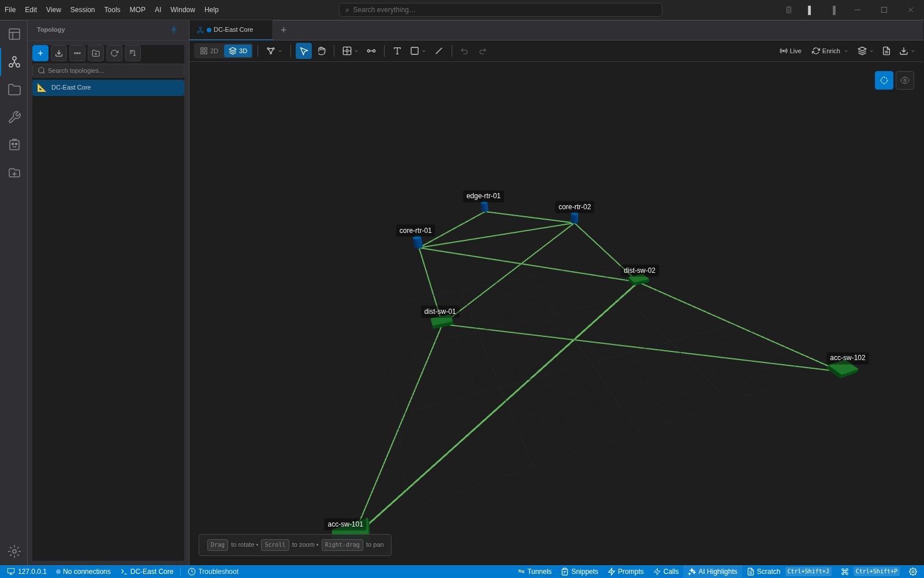Open the add-device shape dropdown
This screenshot has height=578, width=924.
[350, 51]
